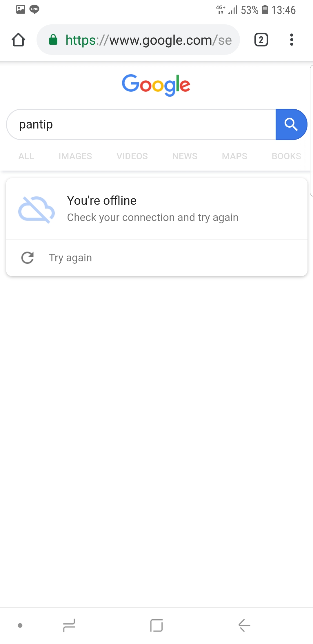Tap the Google logo
This screenshot has height=644, width=313.
[x=156, y=85]
